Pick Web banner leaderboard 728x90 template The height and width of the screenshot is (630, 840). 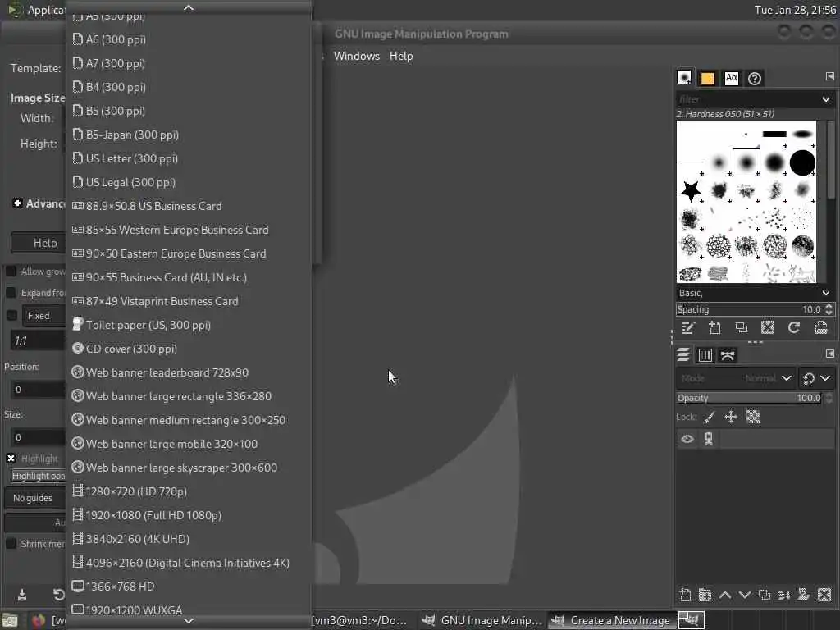[188, 373]
